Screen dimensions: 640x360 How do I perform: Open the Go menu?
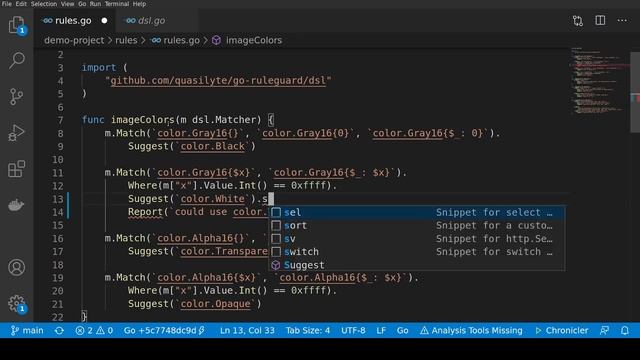tap(82, 4)
